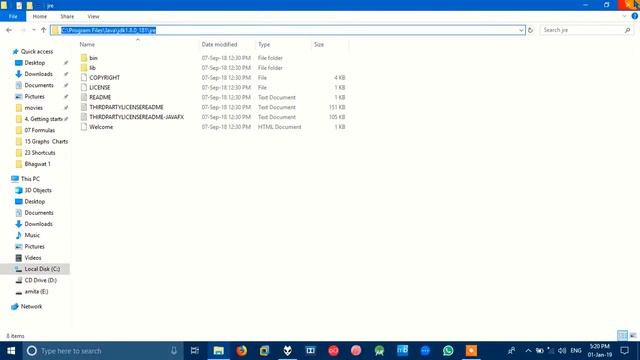
Task: Show hidden tray icons chevron
Action: tap(528, 351)
